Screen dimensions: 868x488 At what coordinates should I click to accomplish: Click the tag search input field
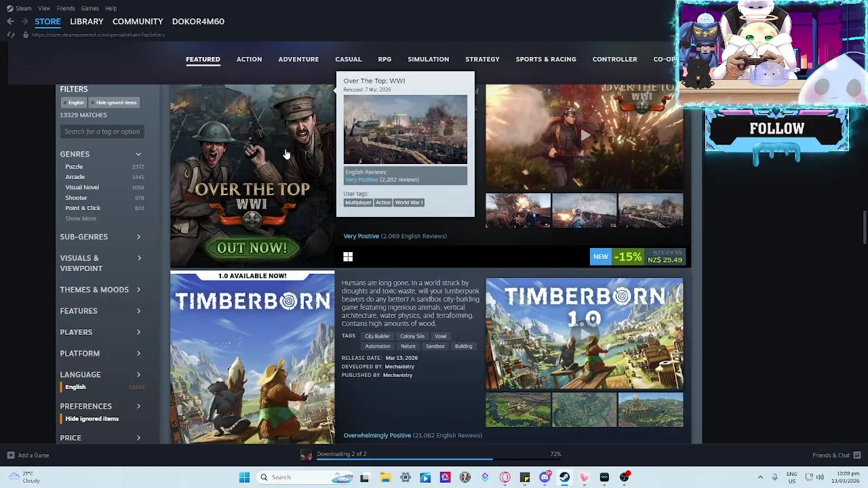(102, 131)
